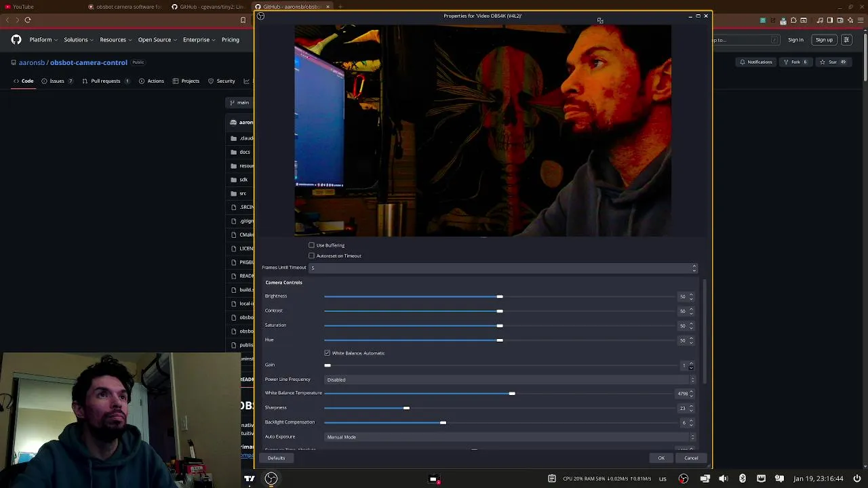
Task: Uncheck White Balance, Automatic checkbox
Action: [328, 353]
